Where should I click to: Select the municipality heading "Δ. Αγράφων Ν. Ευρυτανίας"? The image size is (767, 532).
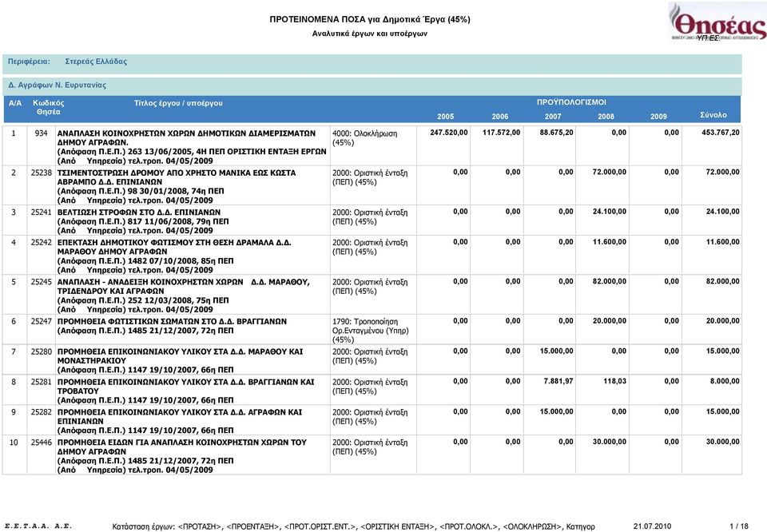(57, 85)
